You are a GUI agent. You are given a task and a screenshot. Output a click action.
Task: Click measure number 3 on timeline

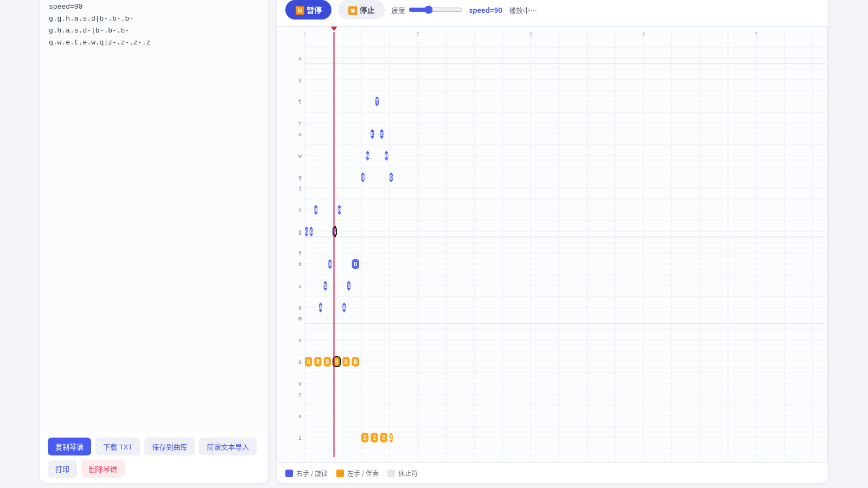531,34
